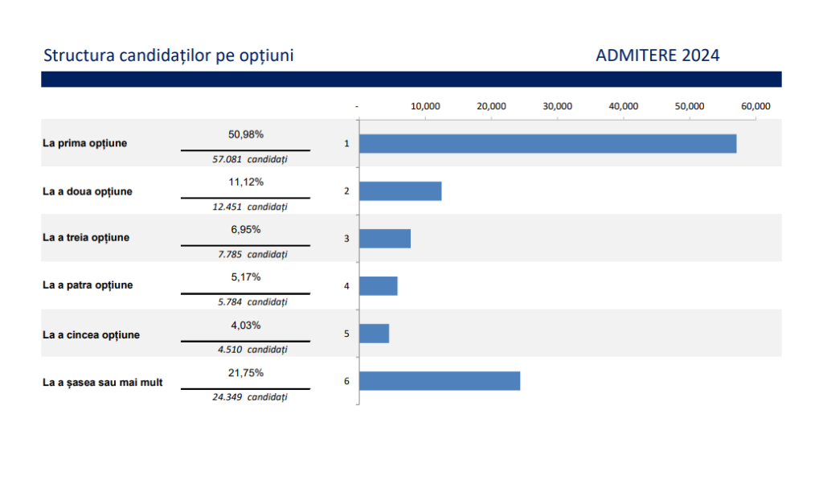Viewport: 823px width, 504px height.
Task: Click the bar for category 4
Action: (x=379, y=286)
